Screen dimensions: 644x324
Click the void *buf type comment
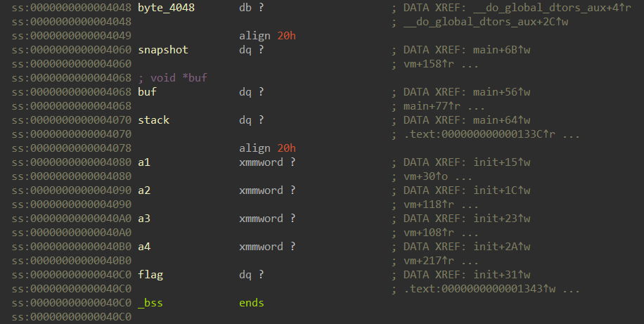point(172,78)
